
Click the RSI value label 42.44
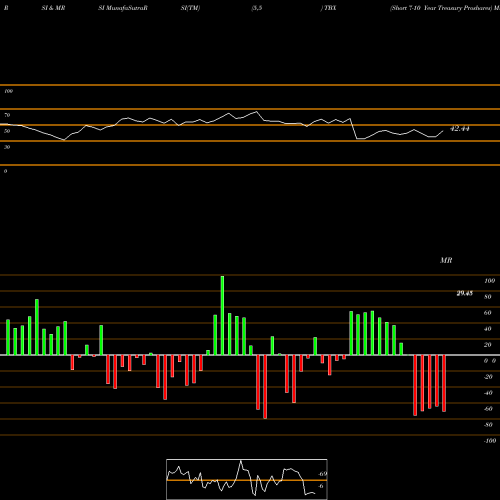pos(460,129)
